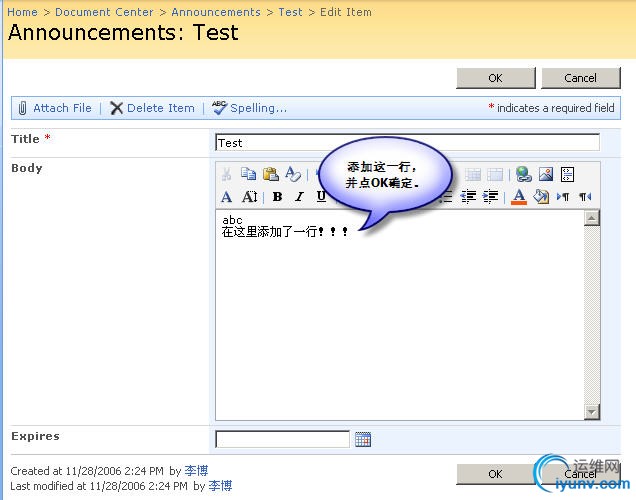Click into the Title input field
This screenshot has width=636, height=500.
(407, 142)
